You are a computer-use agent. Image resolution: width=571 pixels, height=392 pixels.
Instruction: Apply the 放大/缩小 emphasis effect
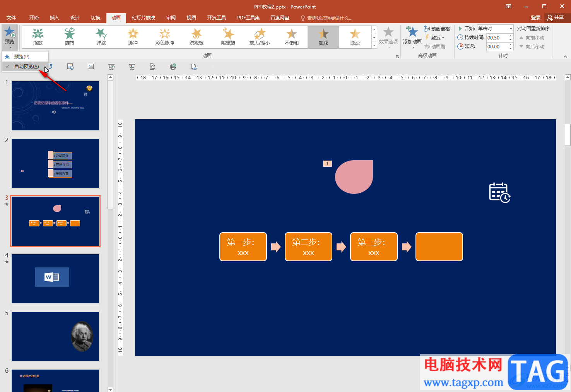[x=260, y=37]
